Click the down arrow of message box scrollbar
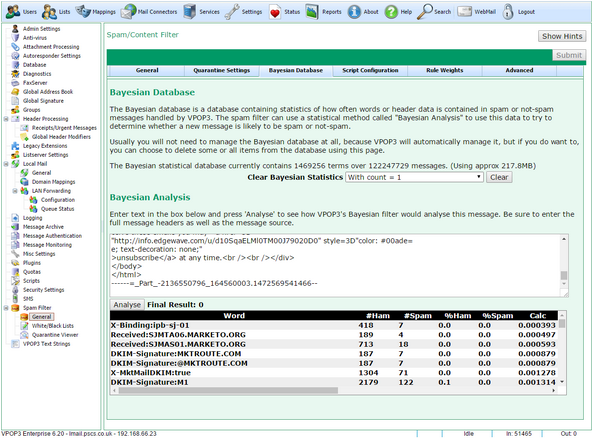 pyautogui.click(x=564, y=284)
